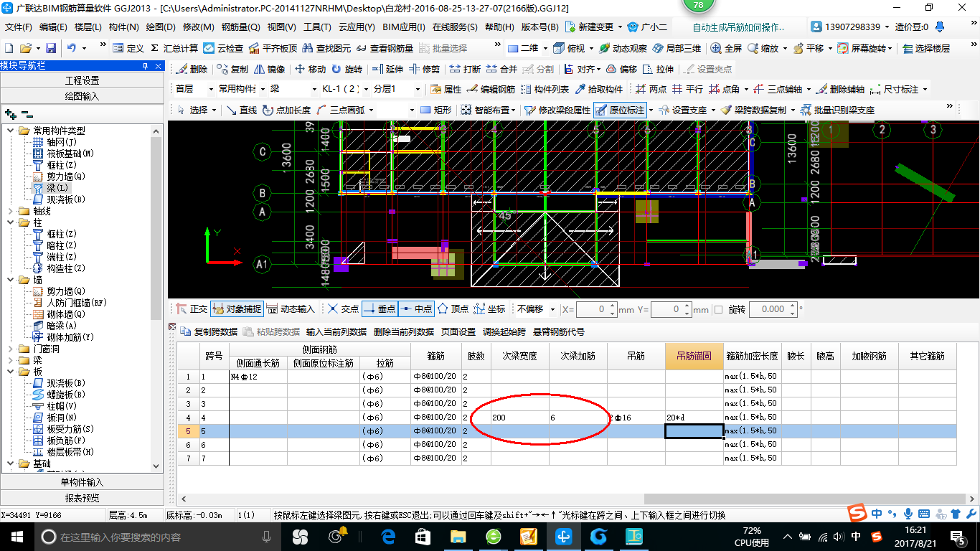Viewport: 980px width, 551px height.
Task: Select the 合并 merge tool
Action: (501, 70)
